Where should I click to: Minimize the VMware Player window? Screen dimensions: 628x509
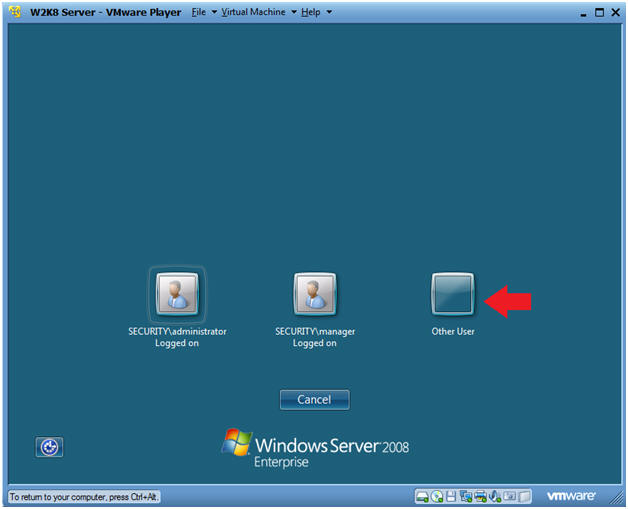click(x=583, y=13)
